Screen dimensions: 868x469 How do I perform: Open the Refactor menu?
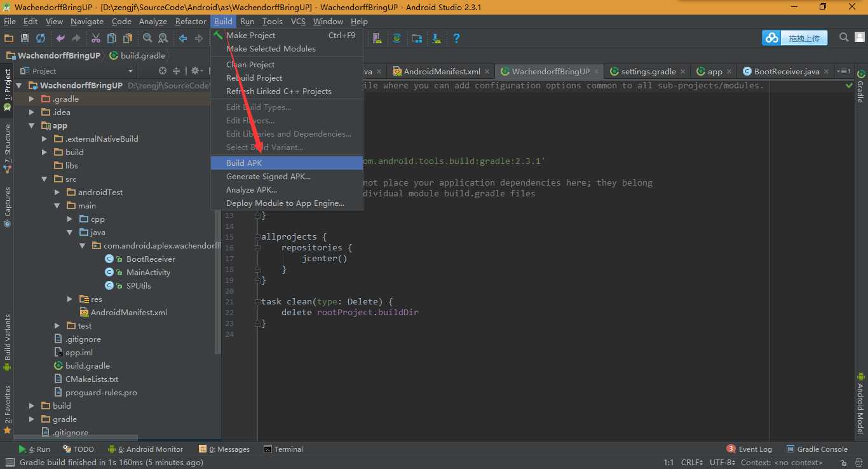(191, 21)
